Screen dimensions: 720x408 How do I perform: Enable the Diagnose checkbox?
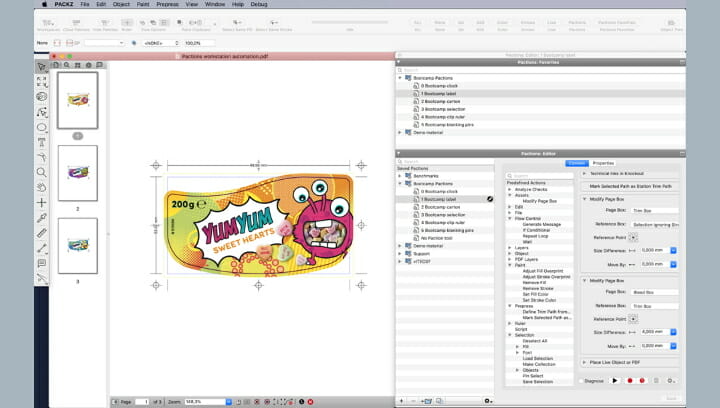tap(581, 381)
